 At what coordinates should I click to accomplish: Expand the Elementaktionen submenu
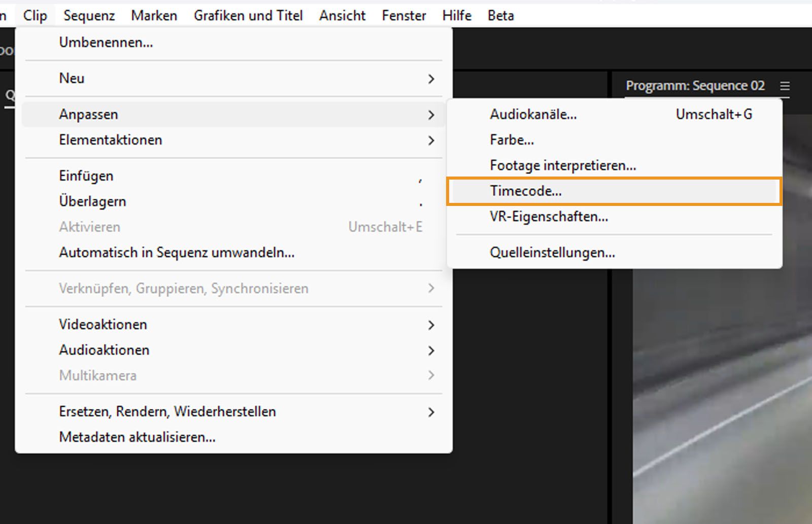111,139
